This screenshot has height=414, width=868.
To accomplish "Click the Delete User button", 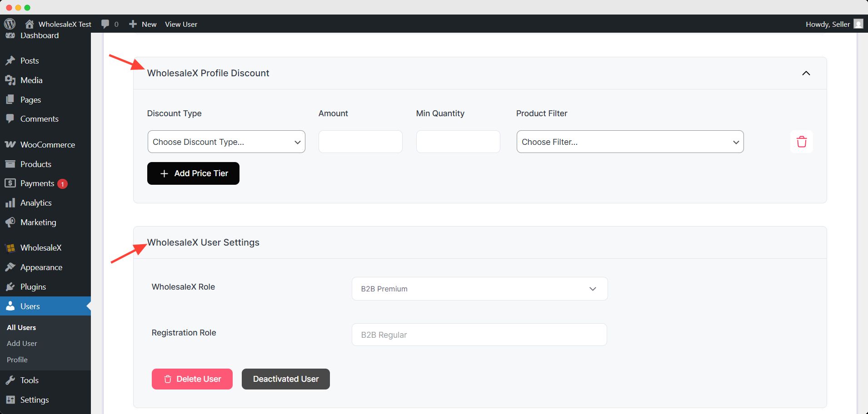I will (192, 379).
